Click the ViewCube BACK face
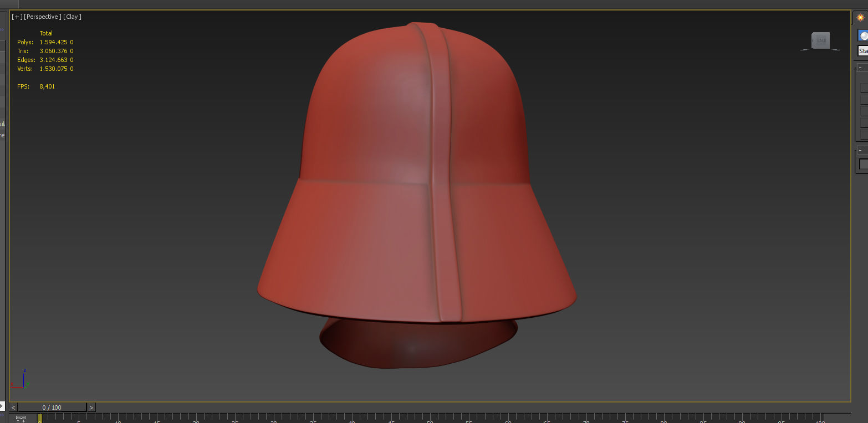 click(821, 40)
